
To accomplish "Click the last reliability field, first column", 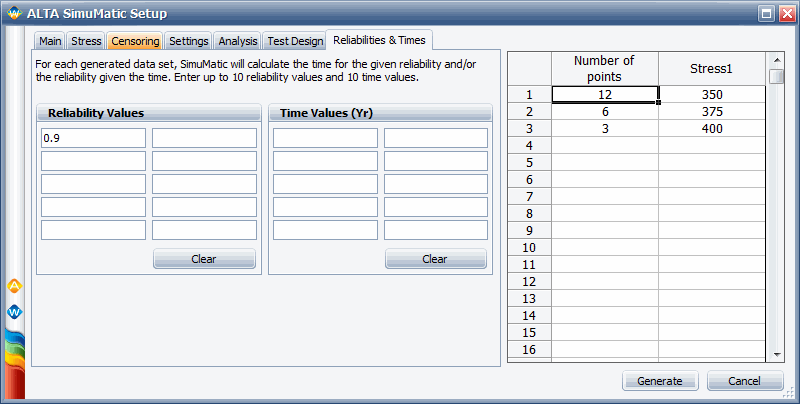I will click(93, 230).
